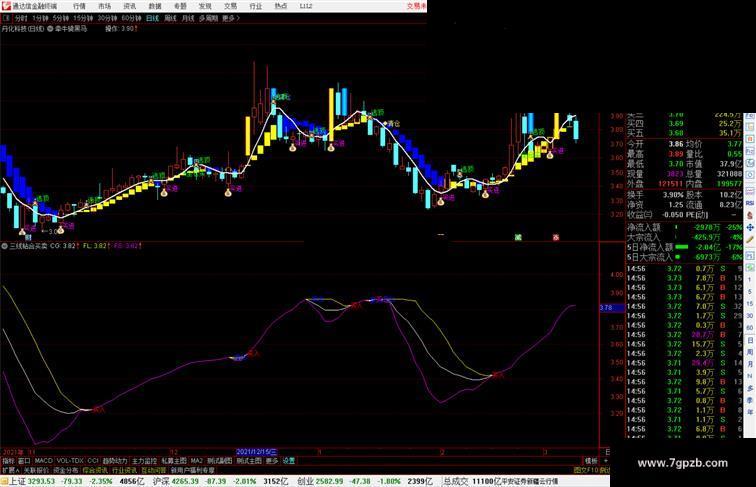756x487 pixels.
Task: Click the 2021/12/15 date marker on timeline
Action: coord(256,452)
